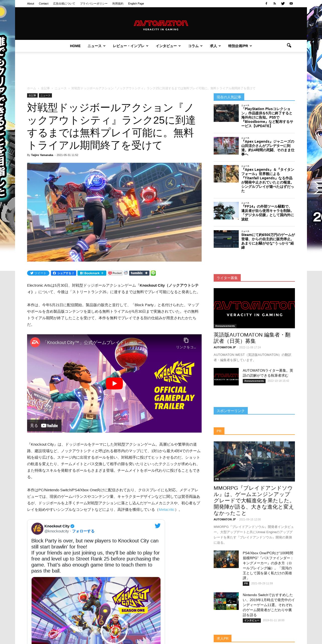Expand the ニュース menu dropdown
322x644 pixels.
coord(96,46)
